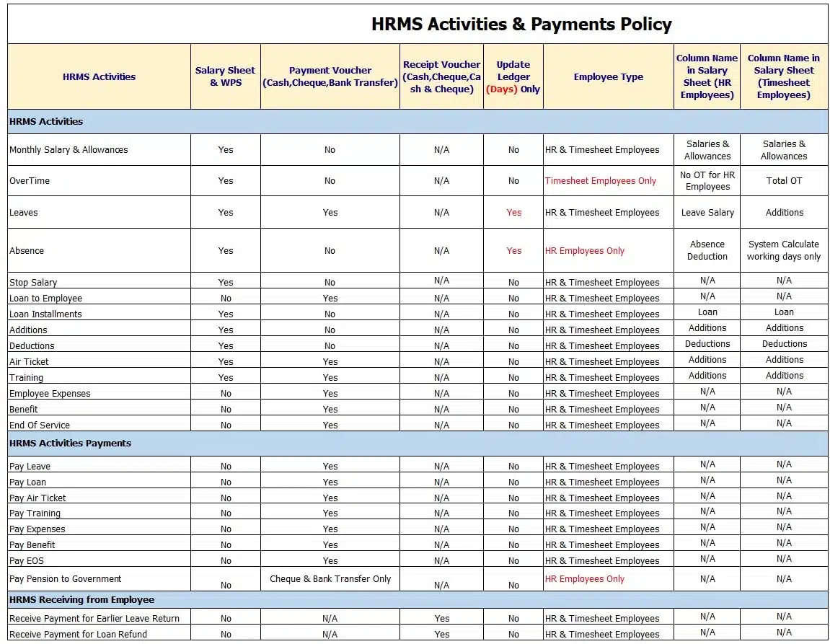Select the 'Pay Training' cell
This screenshot has height=644, width=830.
pyautogui.click(x=99, y=513)
